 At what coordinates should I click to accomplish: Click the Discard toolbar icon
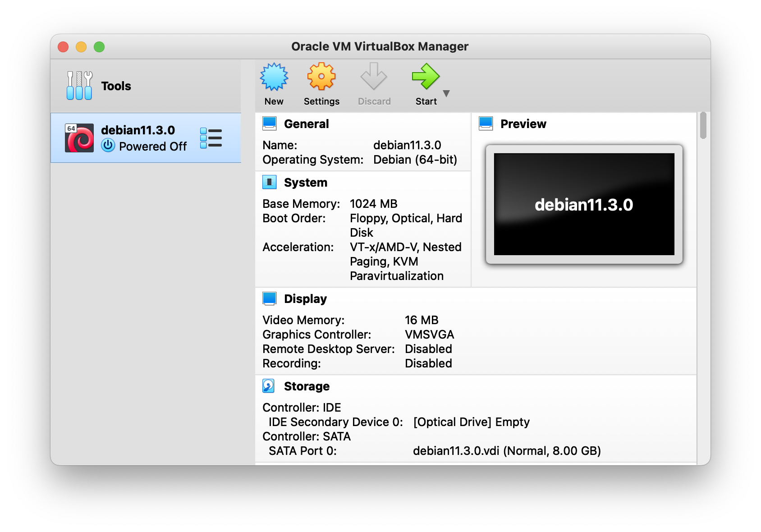pyautogui.click(x=374, y=78)
